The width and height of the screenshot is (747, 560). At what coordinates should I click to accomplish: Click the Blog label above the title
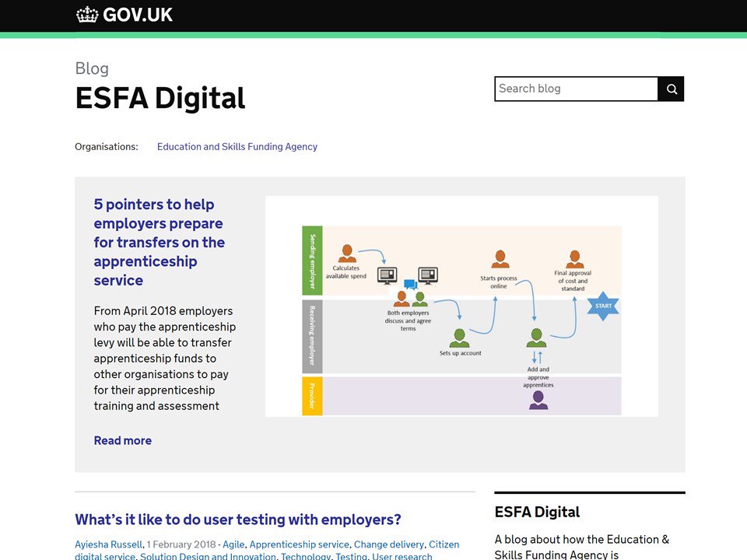coord(92,68)
